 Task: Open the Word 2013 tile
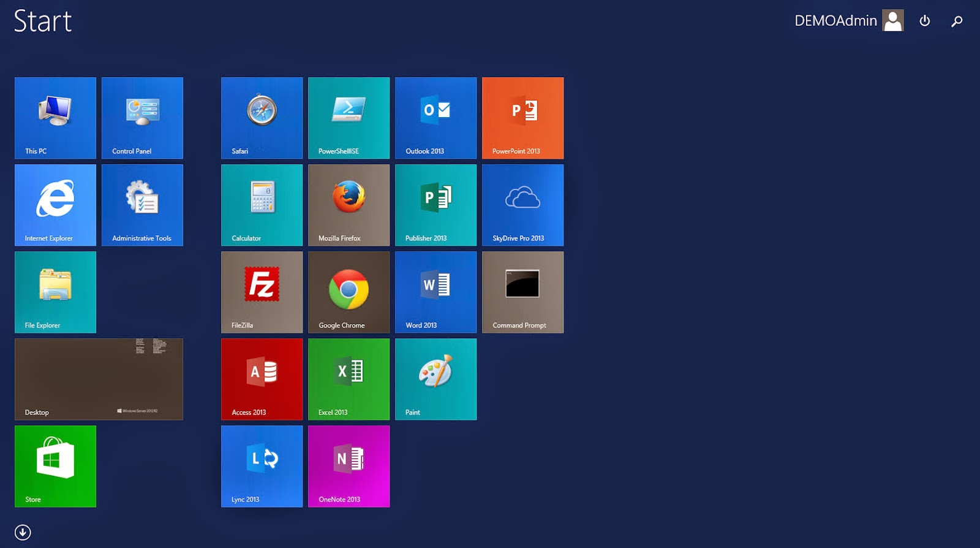click(x=435, y=292)
